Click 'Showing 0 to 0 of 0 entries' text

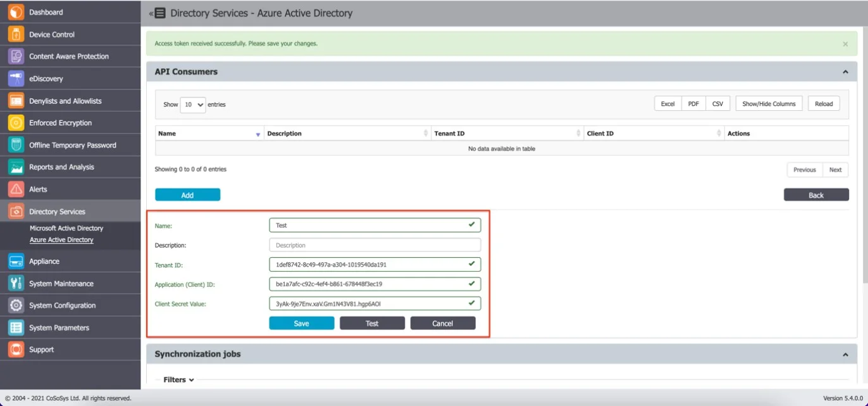point(190,170)
